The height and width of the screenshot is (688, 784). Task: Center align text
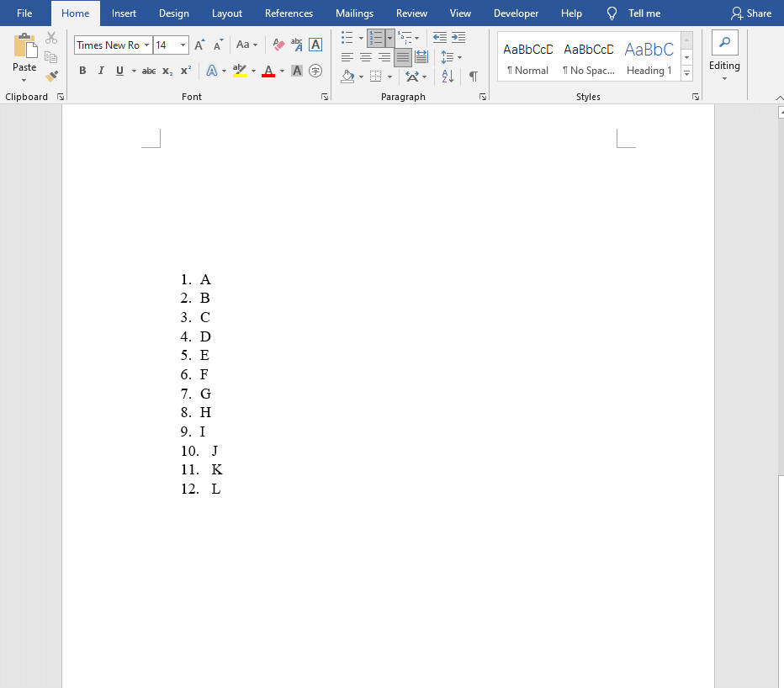[x=365, y=57]
